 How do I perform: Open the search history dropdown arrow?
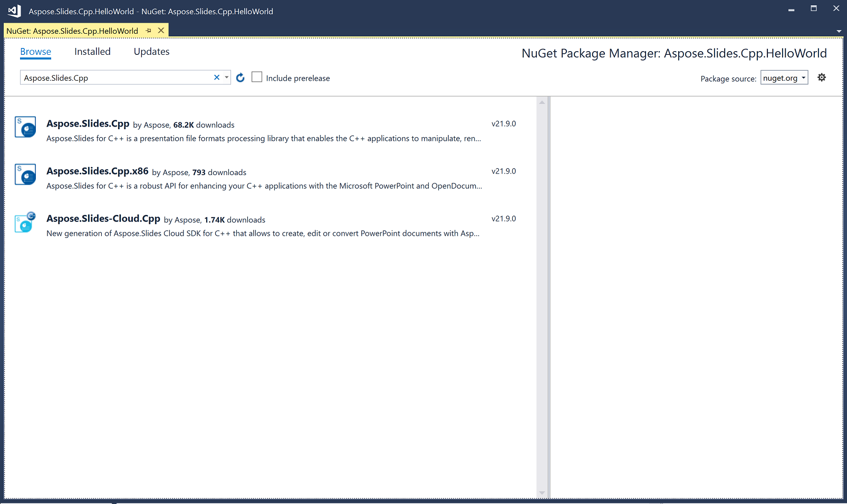coord(227,77)
